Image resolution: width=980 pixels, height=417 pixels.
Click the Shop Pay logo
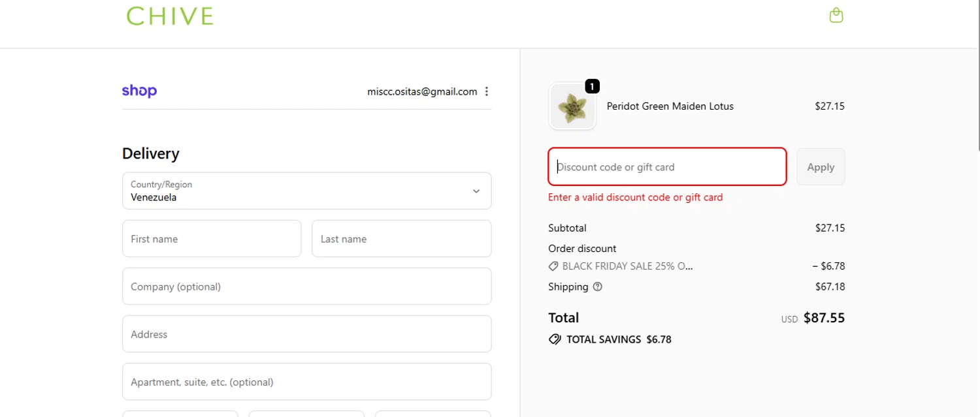[x=139, y=91]
